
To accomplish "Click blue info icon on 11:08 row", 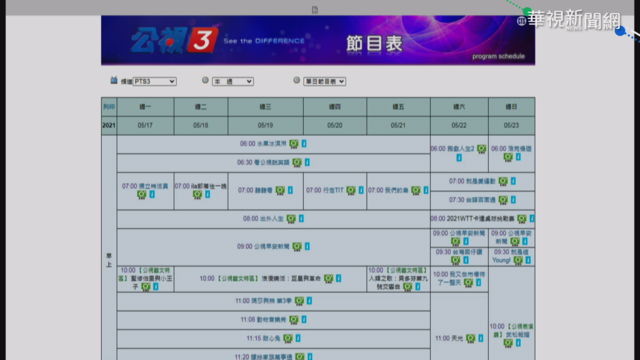I will [304, 320].
